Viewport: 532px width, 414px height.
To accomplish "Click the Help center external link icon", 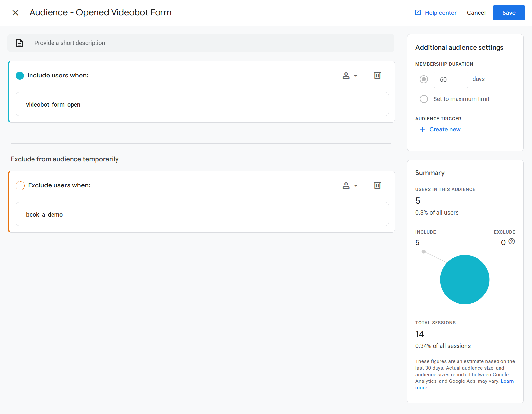I will [x=418, y=13].
